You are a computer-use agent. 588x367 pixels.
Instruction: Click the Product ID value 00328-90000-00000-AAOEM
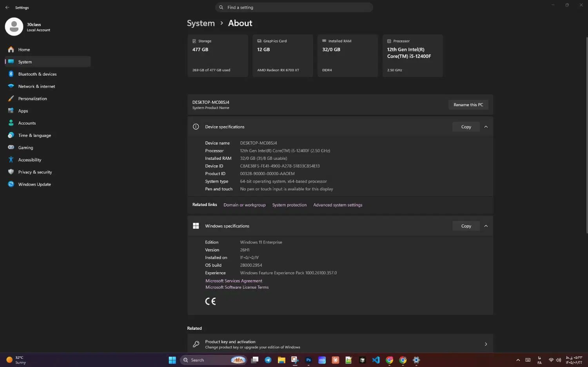267,174
